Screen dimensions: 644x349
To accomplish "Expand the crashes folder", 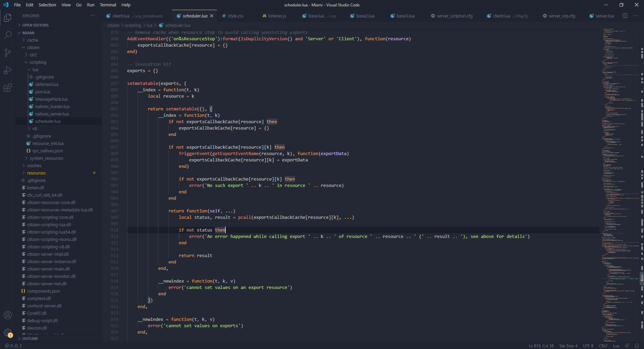I will [35, 165].
